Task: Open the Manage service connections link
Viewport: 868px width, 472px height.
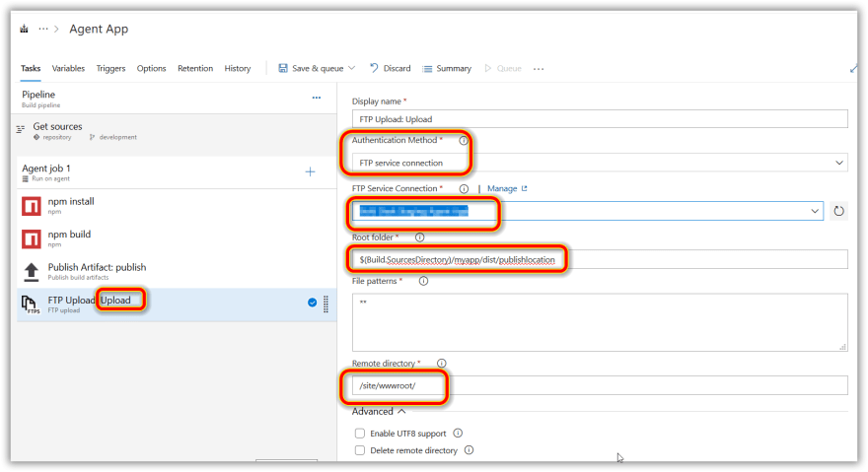Action: coord(507,188)
